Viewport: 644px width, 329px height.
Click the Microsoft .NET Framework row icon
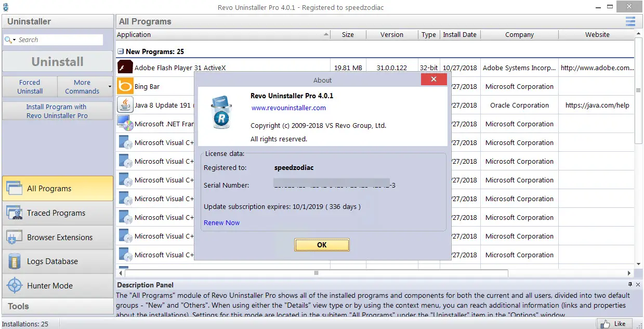[125, 124]
